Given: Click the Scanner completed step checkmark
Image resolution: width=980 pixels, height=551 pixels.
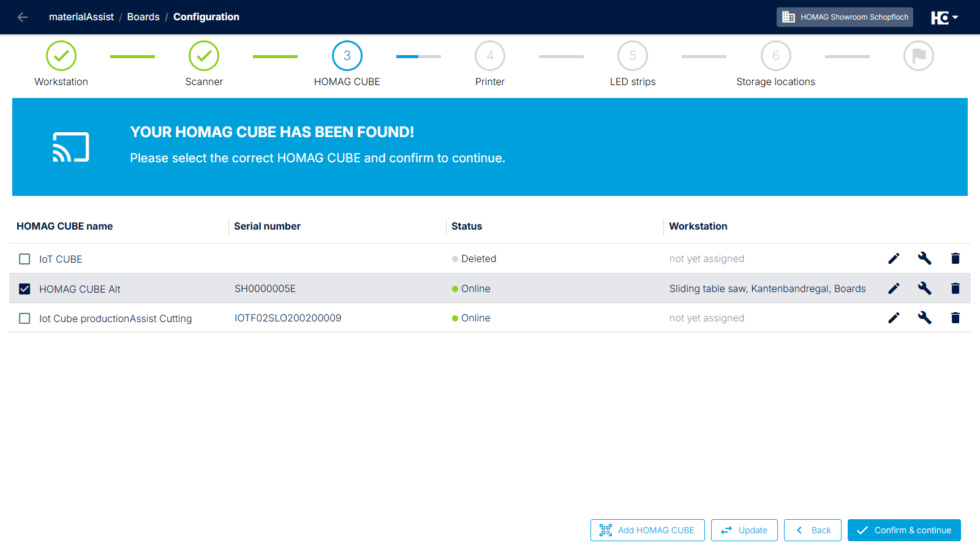Looking at the screenshot, I should click(x=204, y=56).
